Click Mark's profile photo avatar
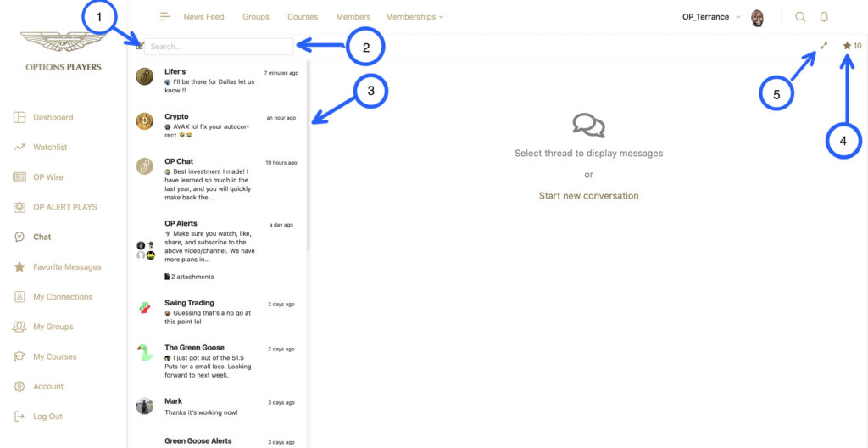 [144, 406]
